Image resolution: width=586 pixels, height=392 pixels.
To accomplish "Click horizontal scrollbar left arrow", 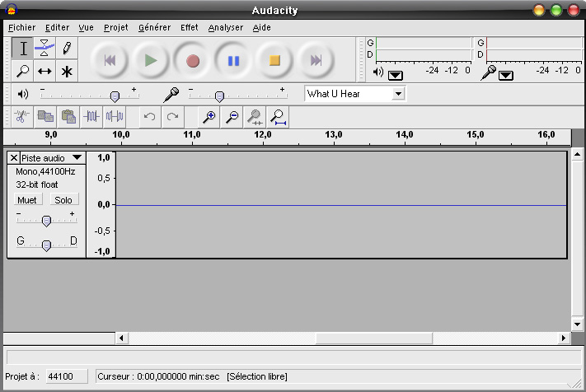I will tap(121, 338).
